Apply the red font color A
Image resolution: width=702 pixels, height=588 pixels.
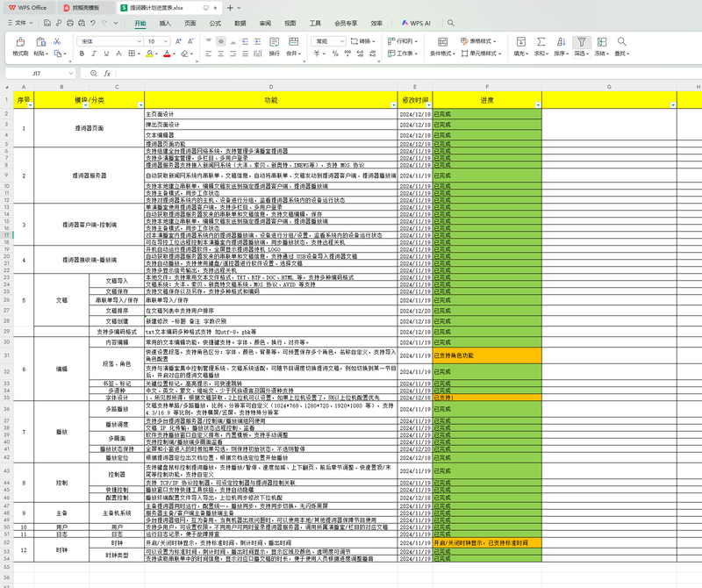point(167,54)
